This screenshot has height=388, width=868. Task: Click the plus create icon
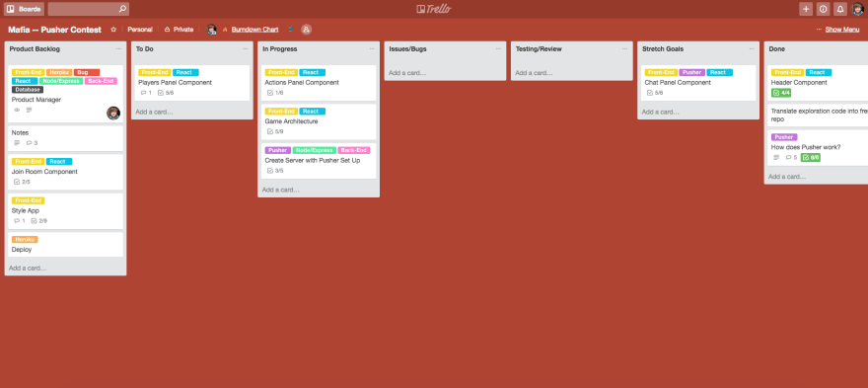[806, 9]
